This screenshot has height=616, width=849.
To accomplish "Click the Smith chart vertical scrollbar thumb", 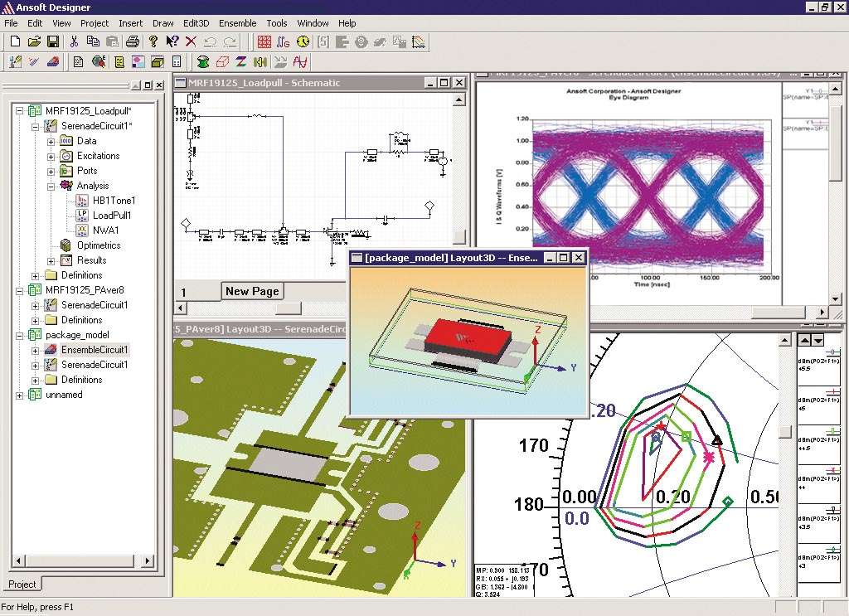I will (785, 432).
